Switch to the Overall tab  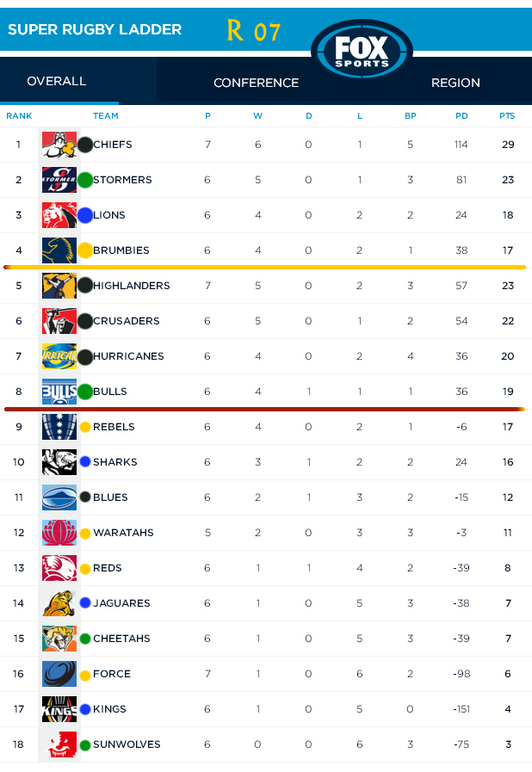[57, 82]
